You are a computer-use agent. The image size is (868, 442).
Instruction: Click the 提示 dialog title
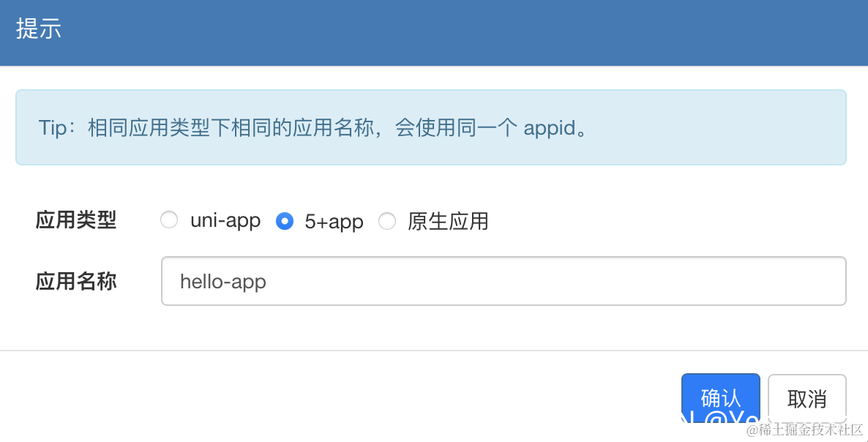[38, 29]
